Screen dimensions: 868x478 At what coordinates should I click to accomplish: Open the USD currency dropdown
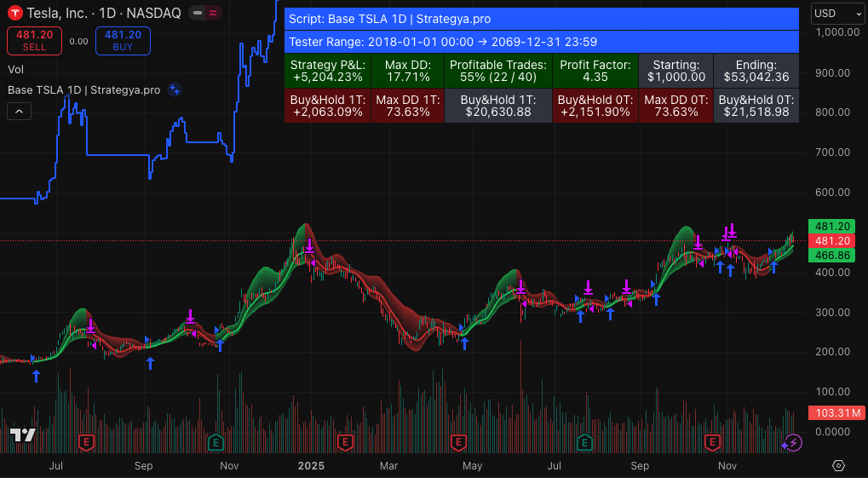click(837, 14)
